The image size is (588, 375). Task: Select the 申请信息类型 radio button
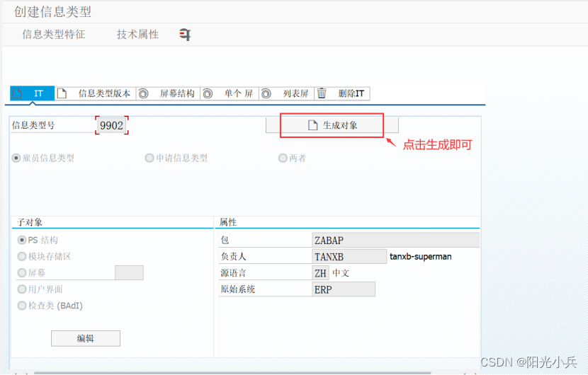coord(149,158)
